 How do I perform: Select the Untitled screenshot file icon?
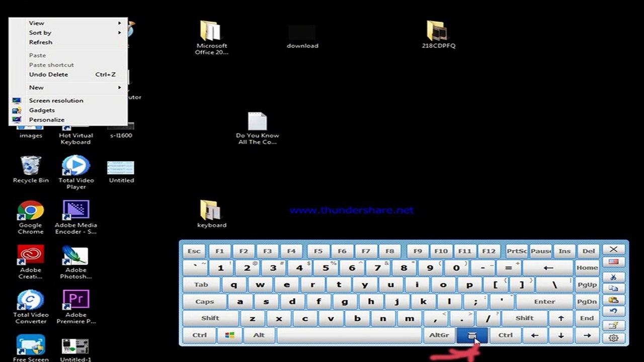coord(121,172)
